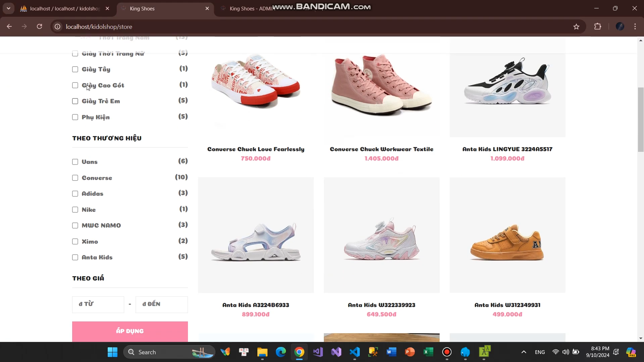Check the Phụ Kiện category filter
The width and height of the screenshot is (644, 362).
click(75, 117)
